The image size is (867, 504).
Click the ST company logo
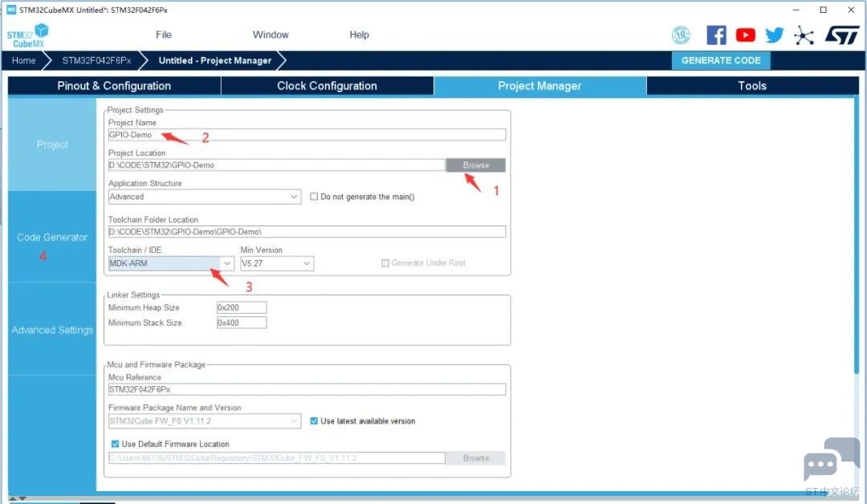pos(842,35)
